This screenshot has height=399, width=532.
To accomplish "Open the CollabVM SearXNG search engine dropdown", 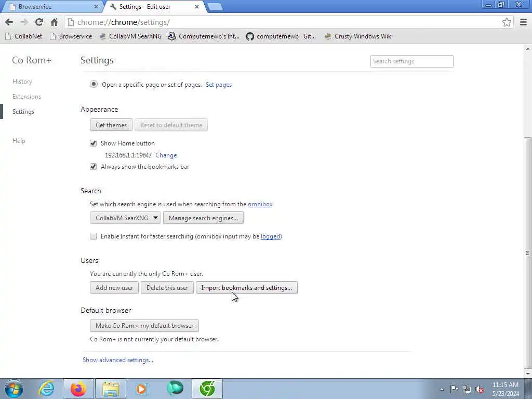I will (125, 218).
